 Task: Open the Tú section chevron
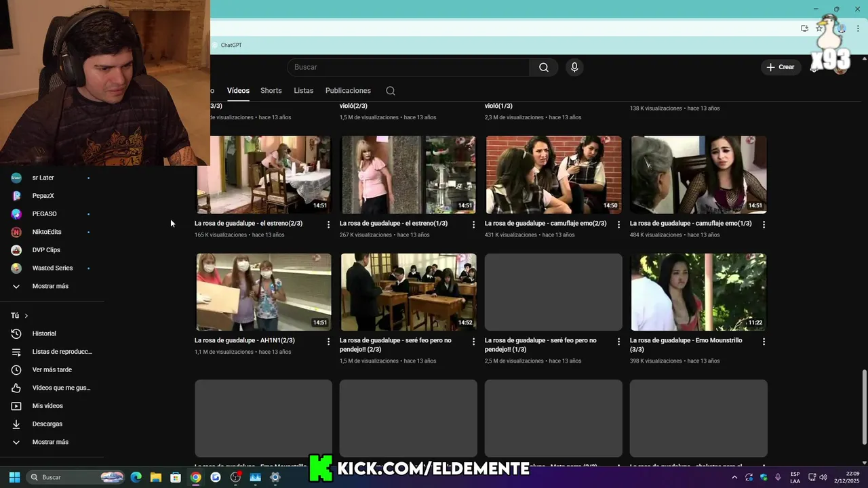tap(26, 316)
